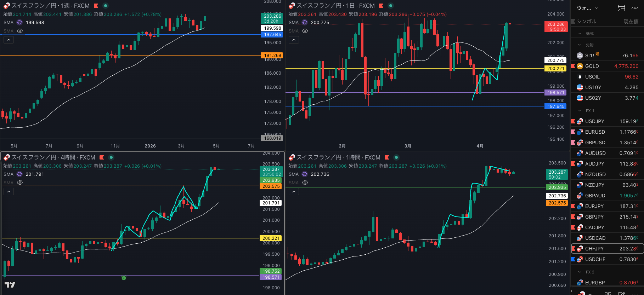Show the hidden SMA on weekly chart
Image resolution: width=644 pixels, height=295 pixels.
pos(20,31)
